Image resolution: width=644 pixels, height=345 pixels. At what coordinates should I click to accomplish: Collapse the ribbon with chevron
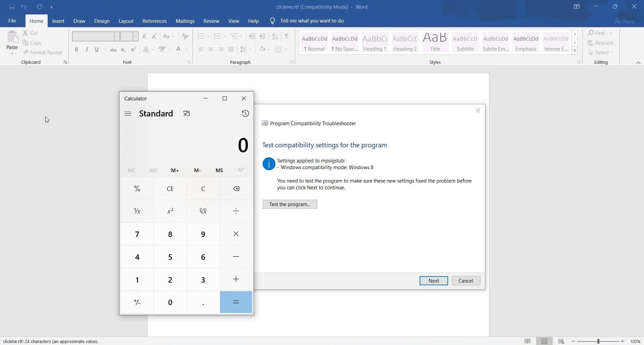[638, 63]
